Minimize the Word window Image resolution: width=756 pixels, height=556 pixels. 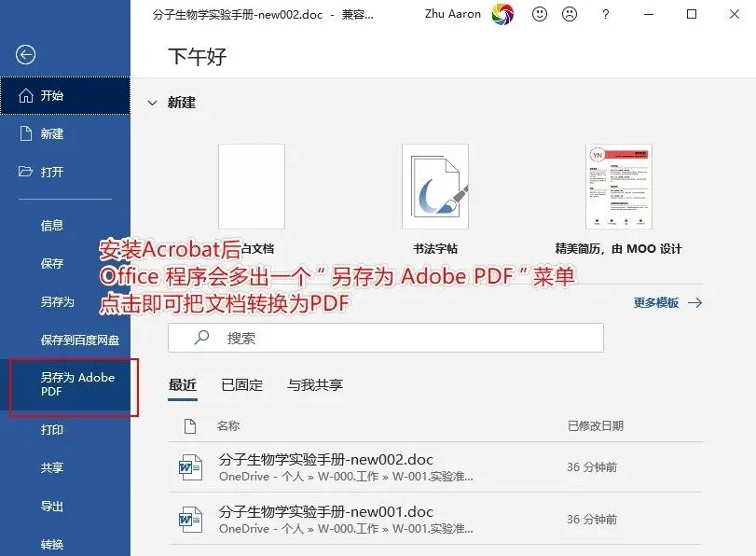click(x=649, y=15)
